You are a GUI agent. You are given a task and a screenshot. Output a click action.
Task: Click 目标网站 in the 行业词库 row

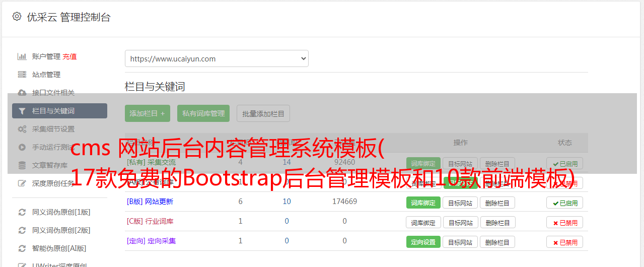click(460, 223)
